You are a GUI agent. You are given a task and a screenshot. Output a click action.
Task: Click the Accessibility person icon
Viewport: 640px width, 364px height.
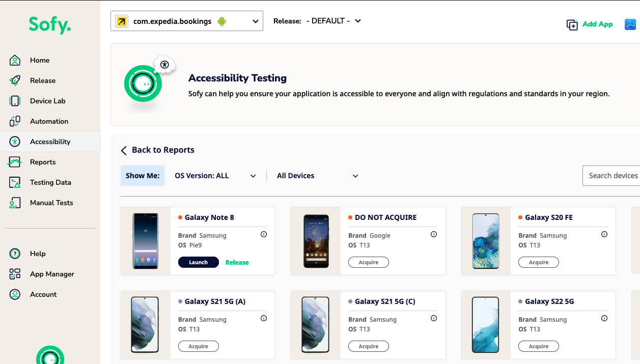(15, 142)
